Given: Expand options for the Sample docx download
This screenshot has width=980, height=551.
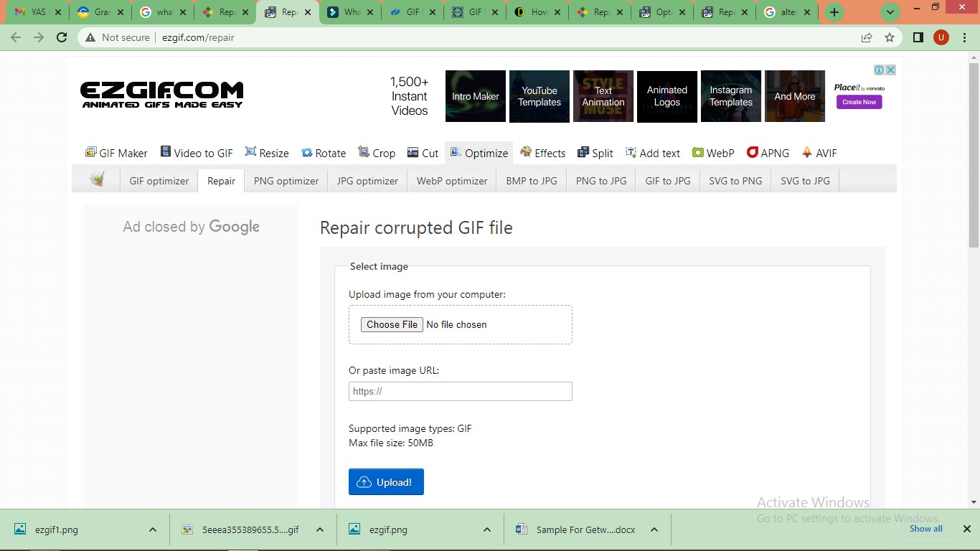Looking at the screenshot, I should pos(654,529).
